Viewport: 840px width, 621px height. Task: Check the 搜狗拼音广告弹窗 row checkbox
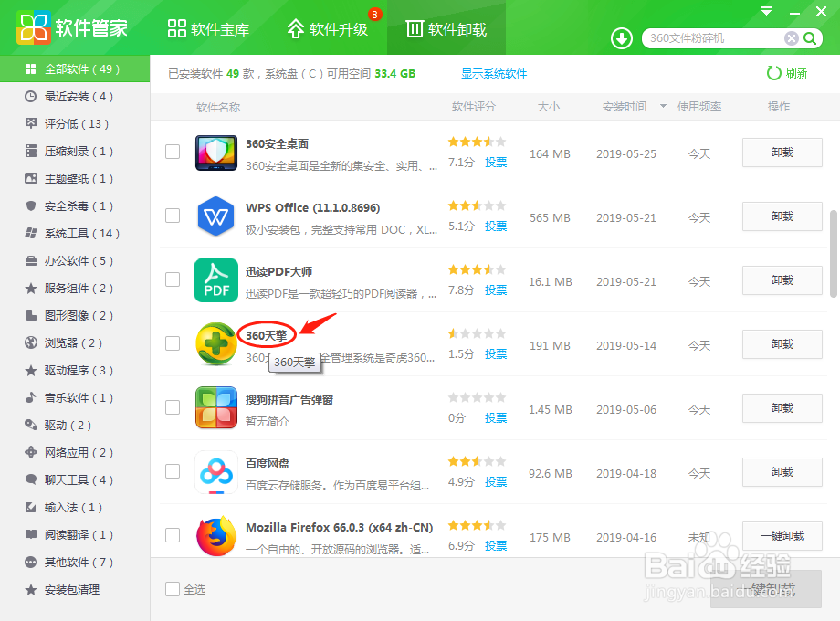(x=173, y=407)
